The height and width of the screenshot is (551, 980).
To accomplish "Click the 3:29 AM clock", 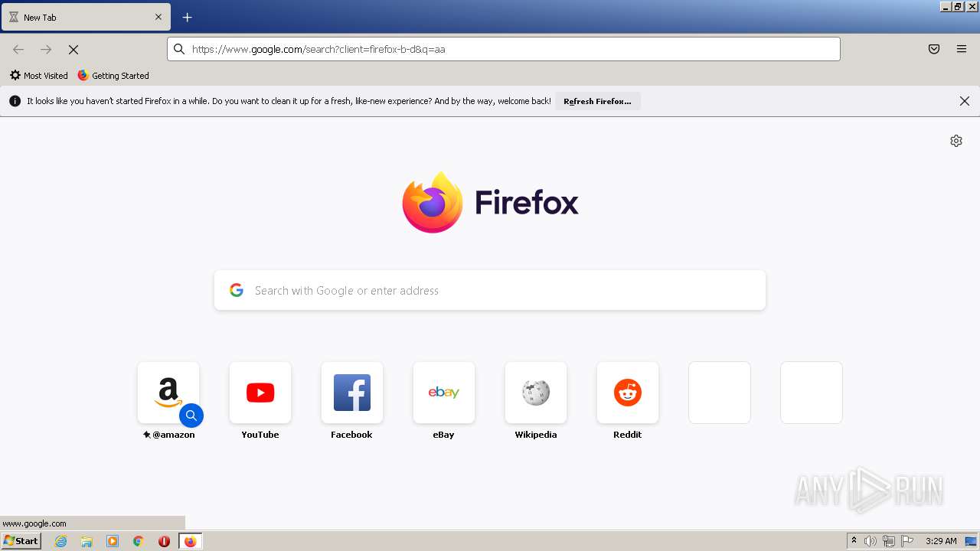I will tap(941, 541).
